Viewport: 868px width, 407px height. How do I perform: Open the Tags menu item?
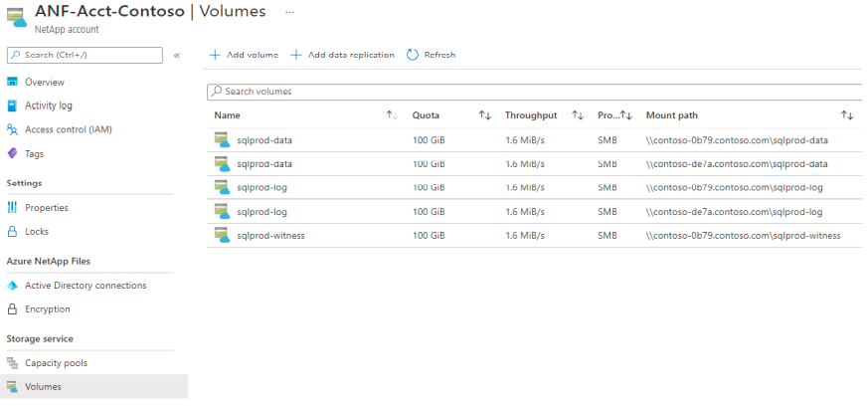pyautogui.click(x=35, y=153)
